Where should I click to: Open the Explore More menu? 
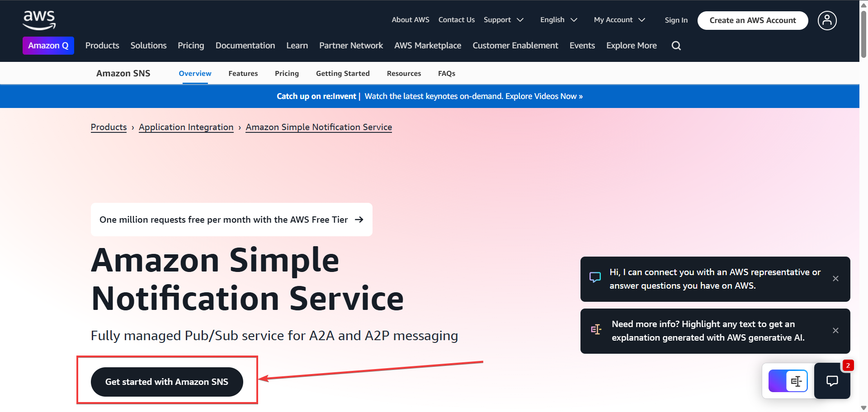coord(631,46)
